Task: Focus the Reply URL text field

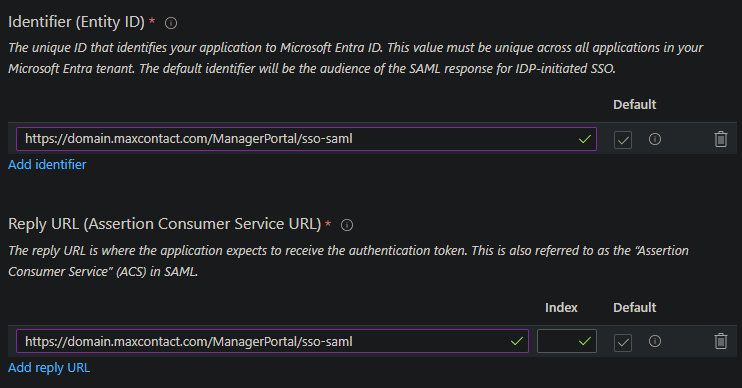Action: 272,341
